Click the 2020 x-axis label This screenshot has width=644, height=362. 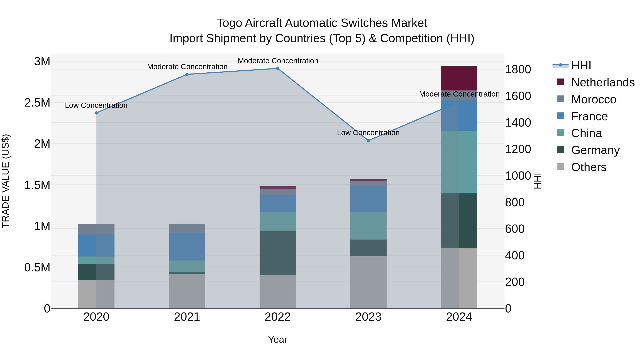point(96,317)
